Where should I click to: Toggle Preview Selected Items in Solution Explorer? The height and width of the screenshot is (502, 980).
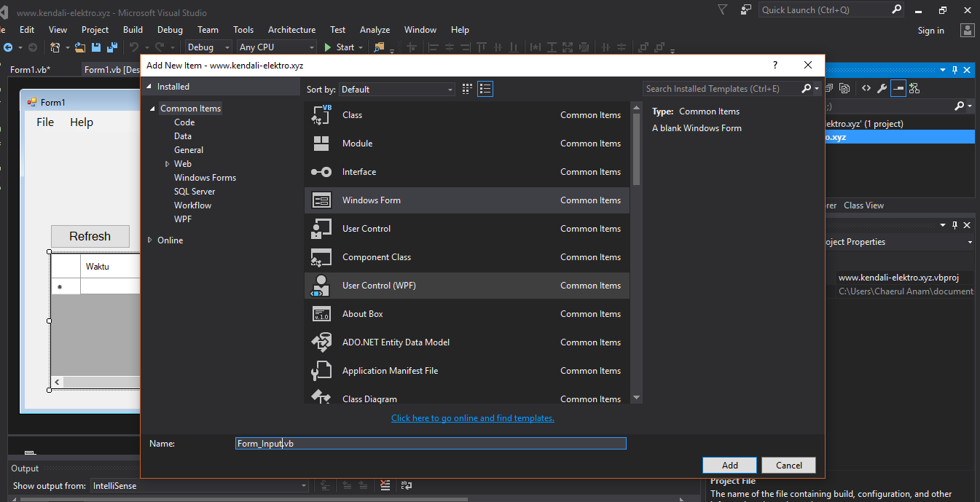(x=898, y=88)
